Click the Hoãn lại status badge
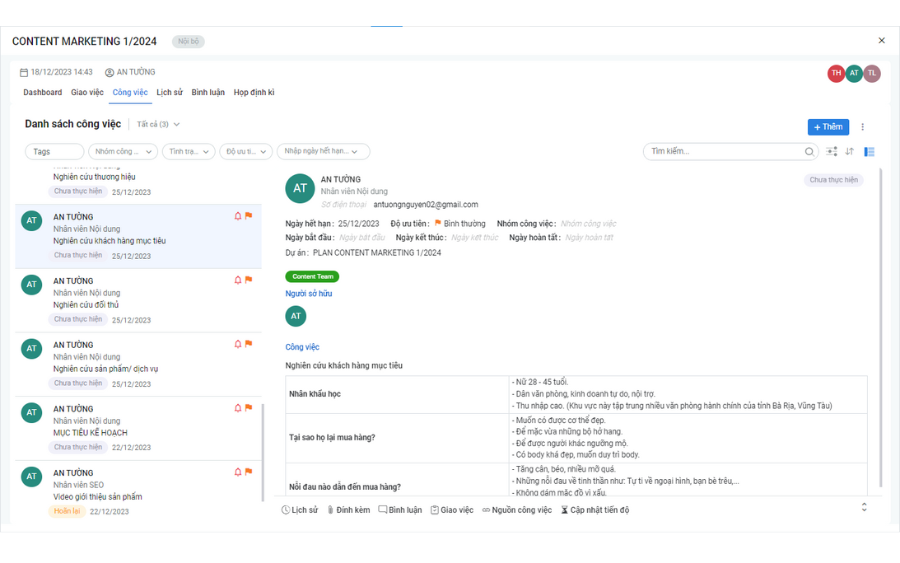 [x=67, y=511]
